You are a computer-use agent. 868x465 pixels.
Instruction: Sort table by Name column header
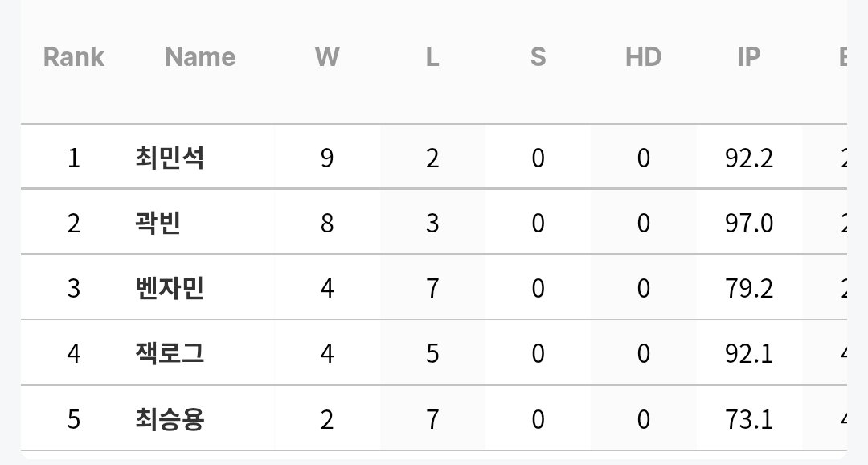tap(200, 56)
